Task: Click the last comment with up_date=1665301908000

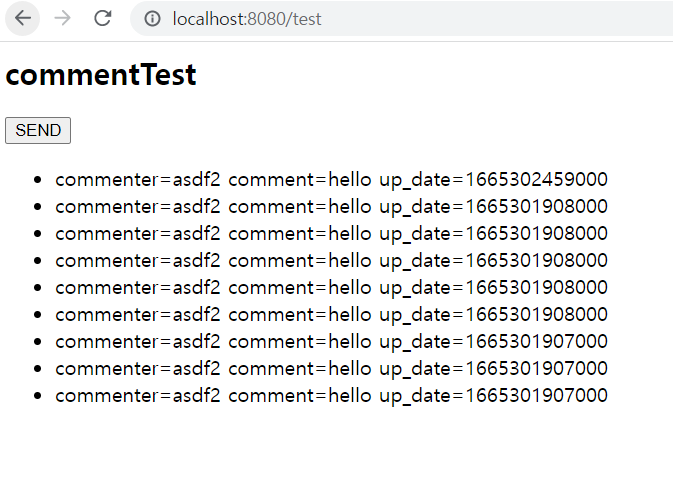Action: tap(331, 315)
